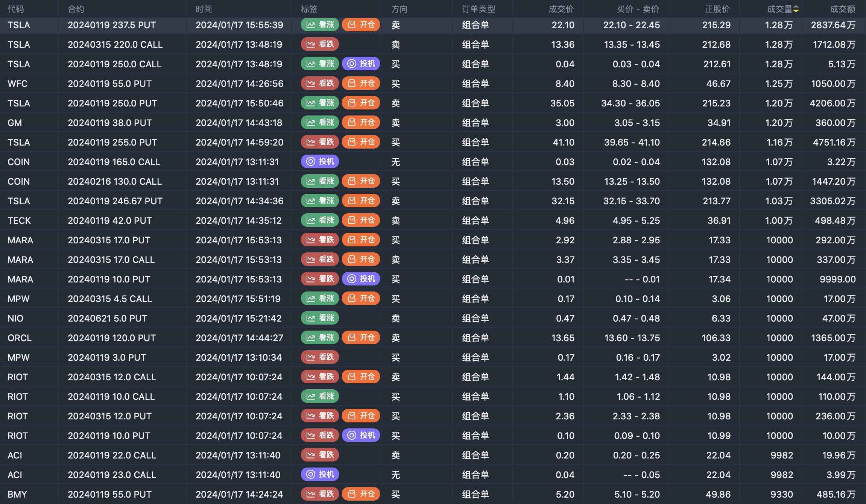Click 看涨 tag on RIOT 10.0 CALL row
The height and width of the screenshot is (504, 866).
coord(320,396)
